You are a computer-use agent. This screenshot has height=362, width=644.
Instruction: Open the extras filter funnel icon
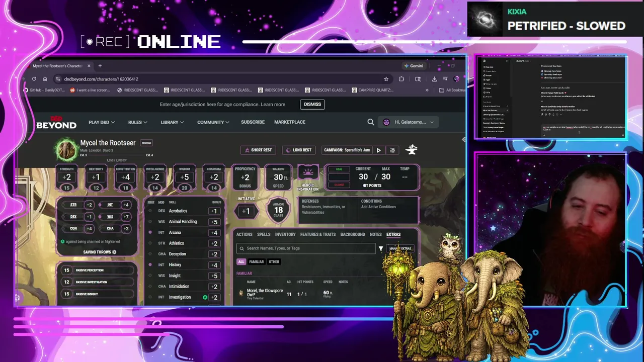[x=381, y=248]
